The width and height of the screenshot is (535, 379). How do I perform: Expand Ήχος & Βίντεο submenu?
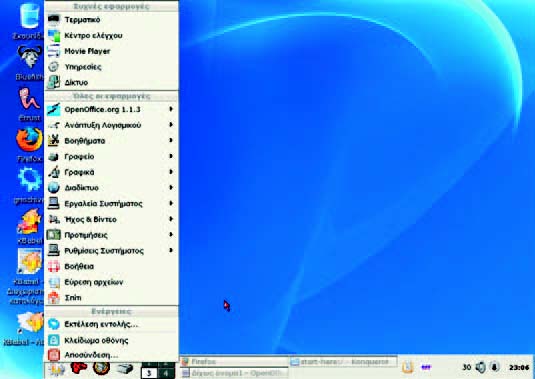[111, 219]
